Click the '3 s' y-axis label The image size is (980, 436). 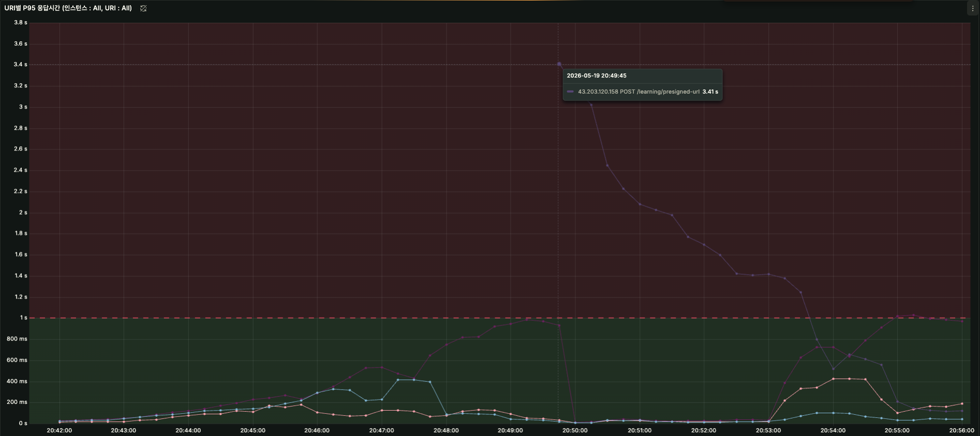23,107
